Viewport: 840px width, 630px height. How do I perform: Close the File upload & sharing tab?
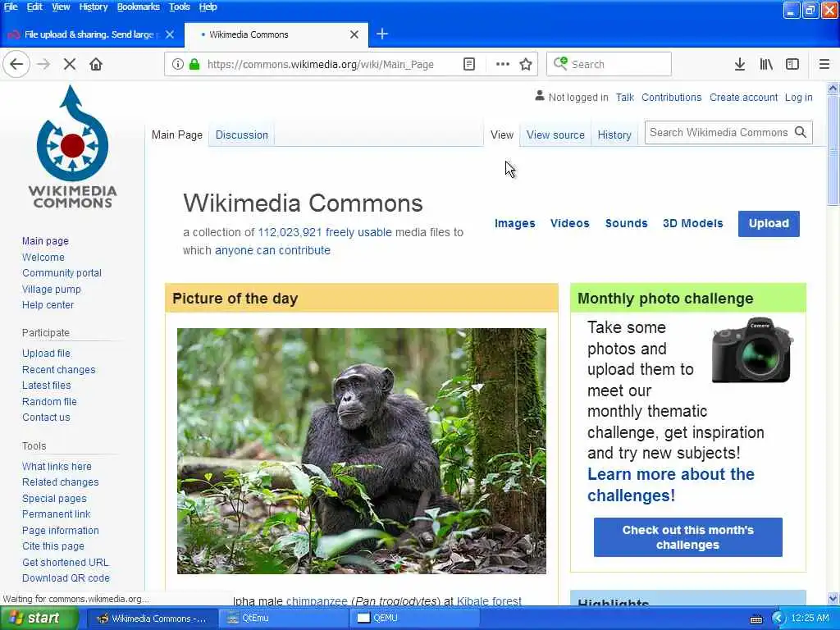pyautogui.click(x=170, y=34)
